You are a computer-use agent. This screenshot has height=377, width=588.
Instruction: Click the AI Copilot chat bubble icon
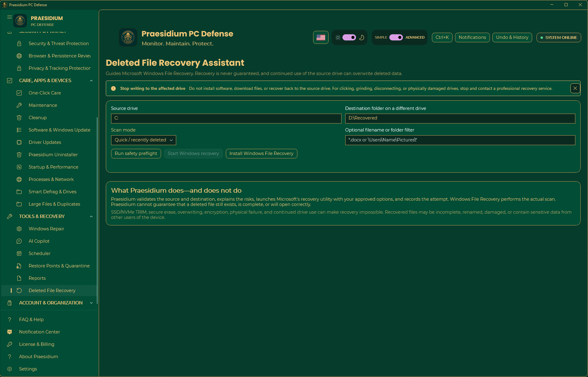[19, 241]
